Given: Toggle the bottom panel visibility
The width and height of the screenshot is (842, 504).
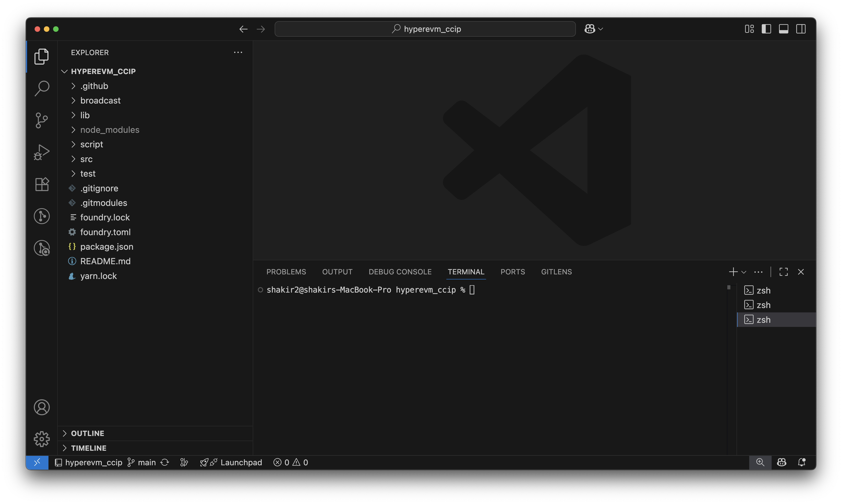Looking at the screenshot, I should (784, 29).
